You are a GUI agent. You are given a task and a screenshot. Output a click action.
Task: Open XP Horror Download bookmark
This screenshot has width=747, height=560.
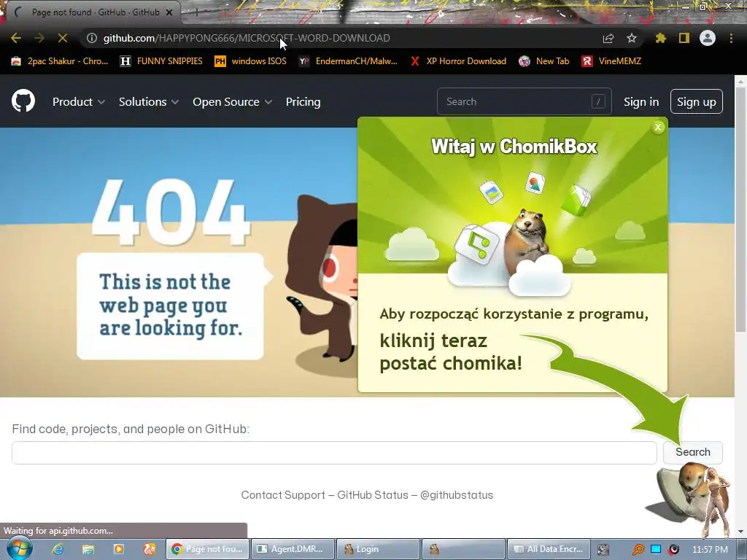point(458,61)
